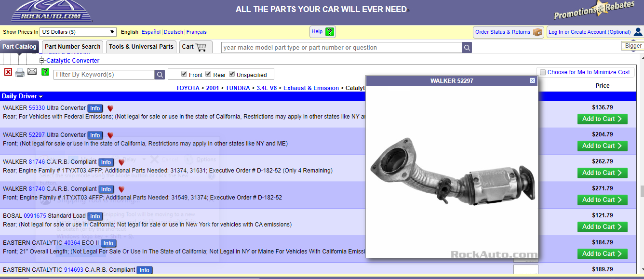
Task: Click heart icon for WALKER 55330
Action: click(x=110, y=108)
